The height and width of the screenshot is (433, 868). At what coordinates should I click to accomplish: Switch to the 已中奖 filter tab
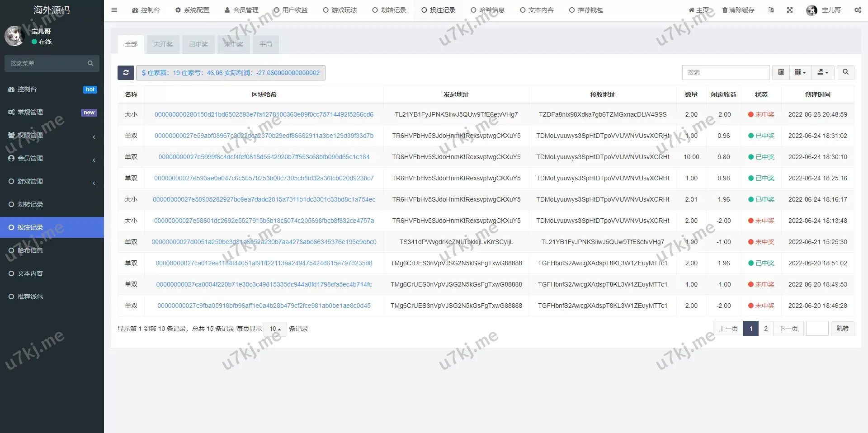tap(198, 44)
